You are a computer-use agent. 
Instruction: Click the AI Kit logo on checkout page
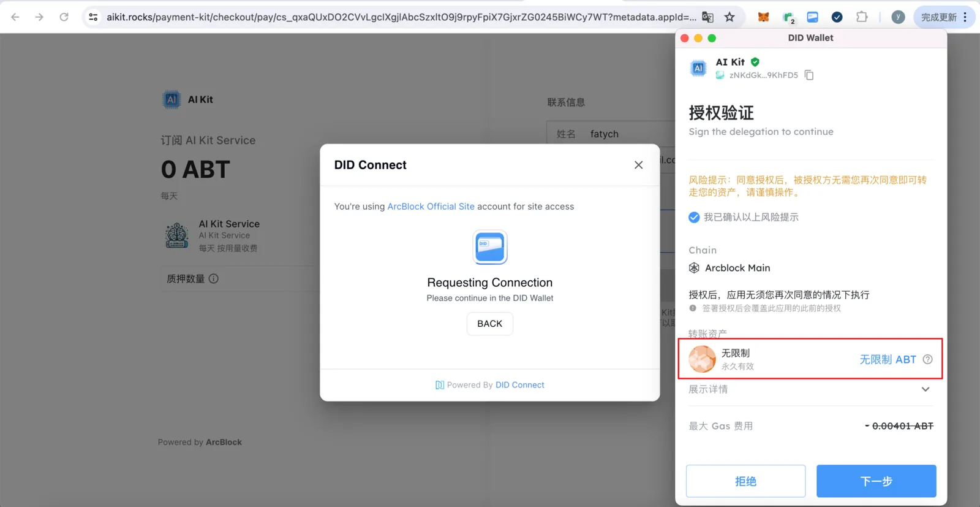click(171, 99)
